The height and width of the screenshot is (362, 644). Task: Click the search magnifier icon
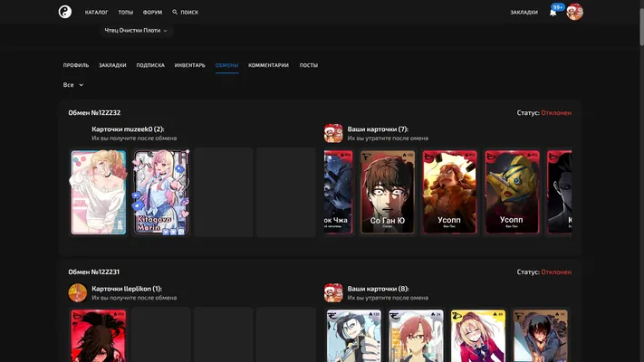click(175, 12)
